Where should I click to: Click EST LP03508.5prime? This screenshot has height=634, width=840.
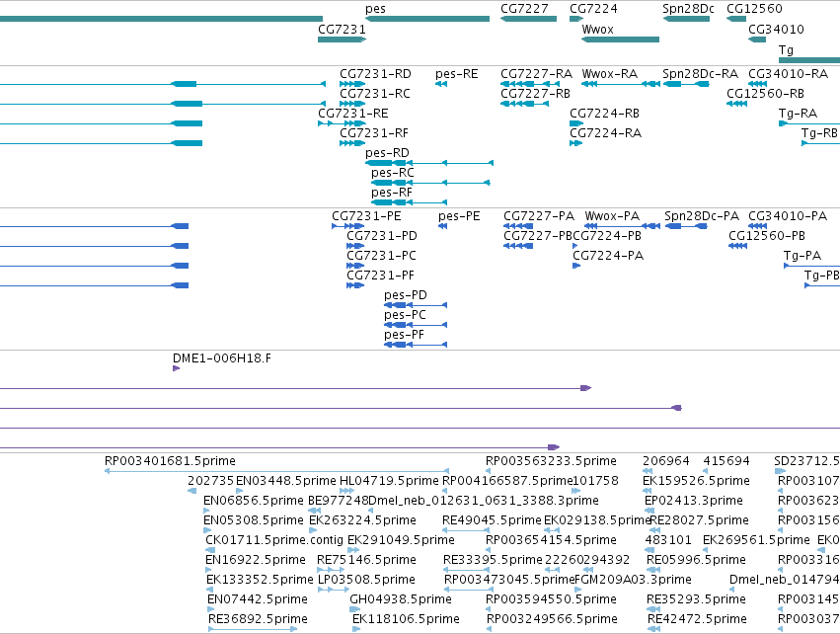click(x=366, y=581)
